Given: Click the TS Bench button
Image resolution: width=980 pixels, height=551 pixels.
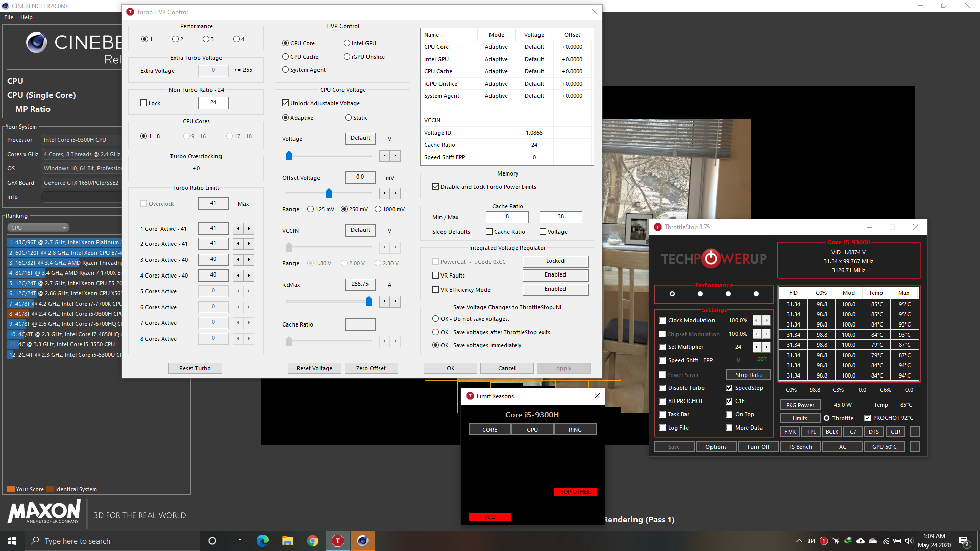Looking at the screenshot, I should [800, 447].
